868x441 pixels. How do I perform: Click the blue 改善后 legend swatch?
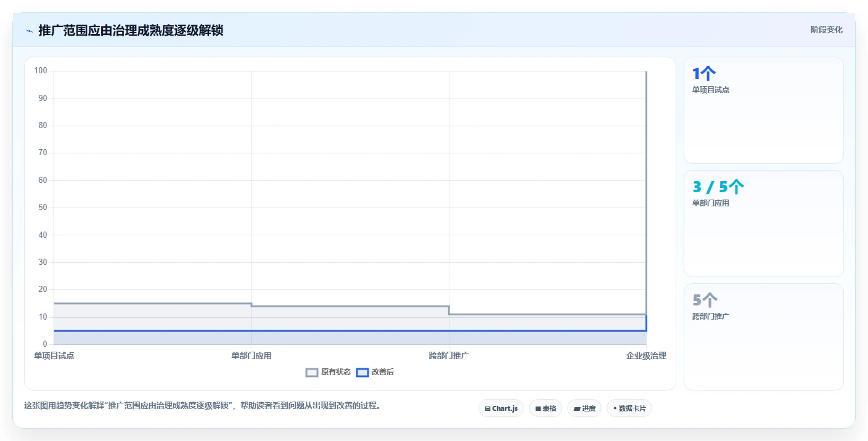[362, 372]
